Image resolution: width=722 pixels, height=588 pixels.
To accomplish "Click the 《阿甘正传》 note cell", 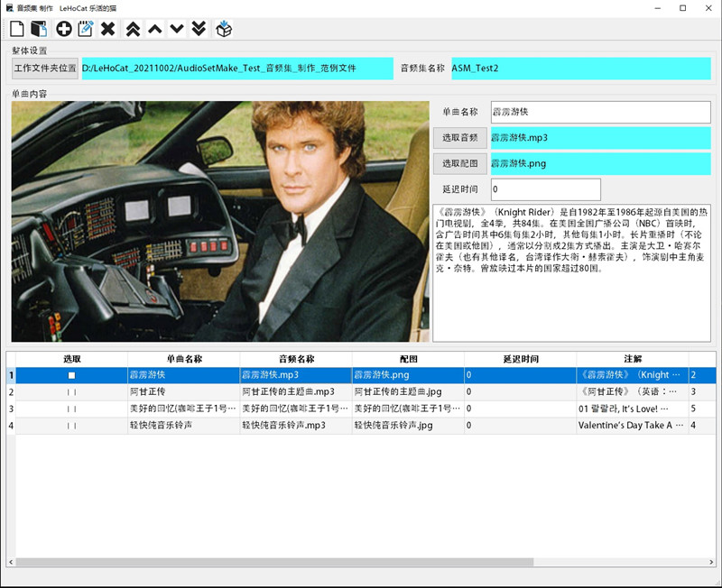I will 633,392.
